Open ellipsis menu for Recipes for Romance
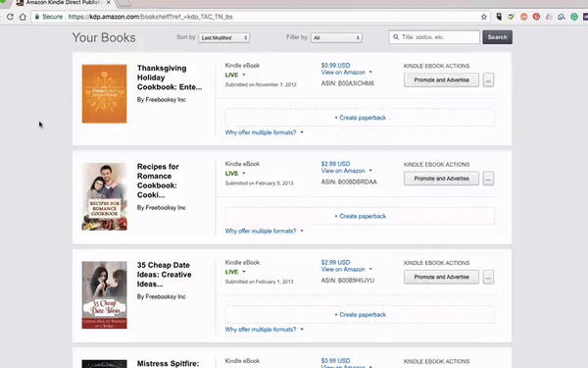This screenshot has width=588, height=368. (x=488, y=179)
